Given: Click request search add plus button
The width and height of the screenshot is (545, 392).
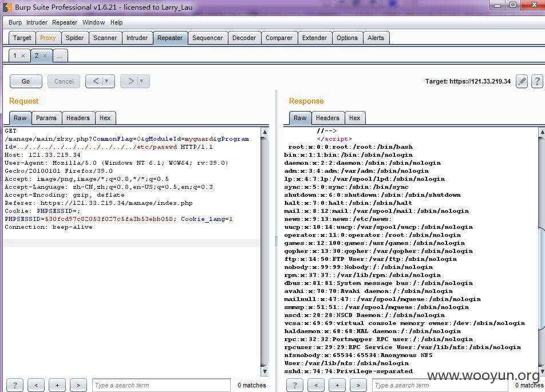Looking at the screenshot, I should 57,385.
